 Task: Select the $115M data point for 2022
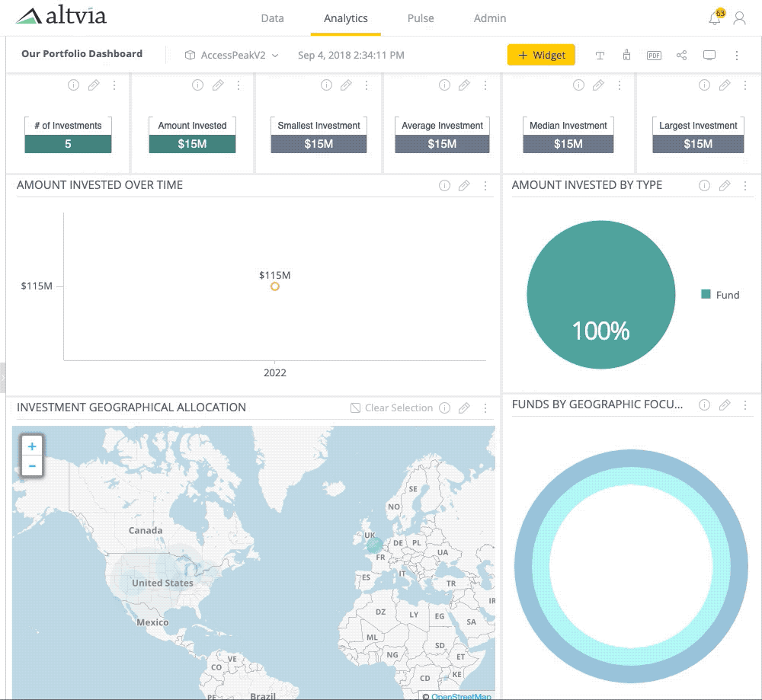[x=275, y=286]
